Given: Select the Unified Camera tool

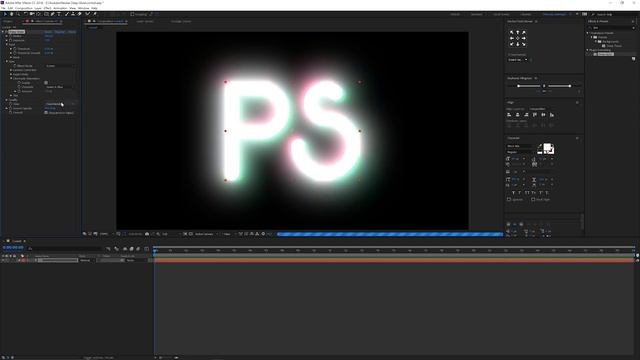Looking at the screenshot, I should 32,14.
